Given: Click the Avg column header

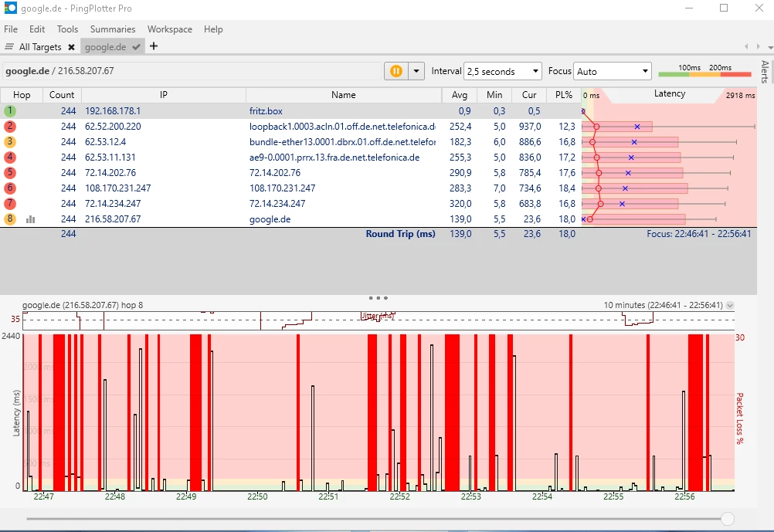Looking at the screenshot, I should [x=460, y=95].
